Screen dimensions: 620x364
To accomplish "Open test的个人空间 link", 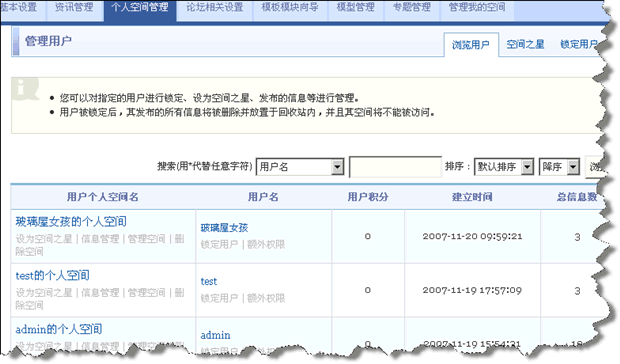I will (x=52, y=275).
